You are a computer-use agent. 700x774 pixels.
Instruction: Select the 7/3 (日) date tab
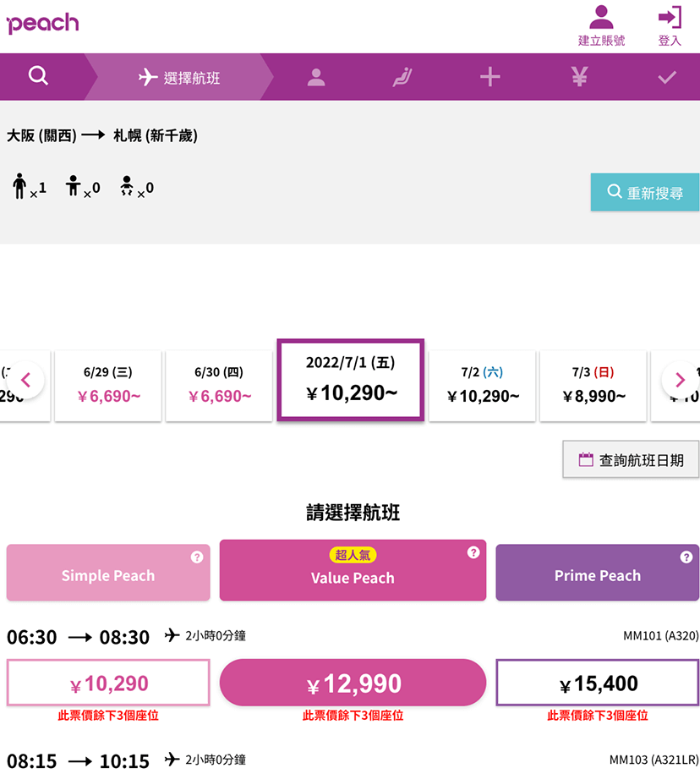point(593,386)
